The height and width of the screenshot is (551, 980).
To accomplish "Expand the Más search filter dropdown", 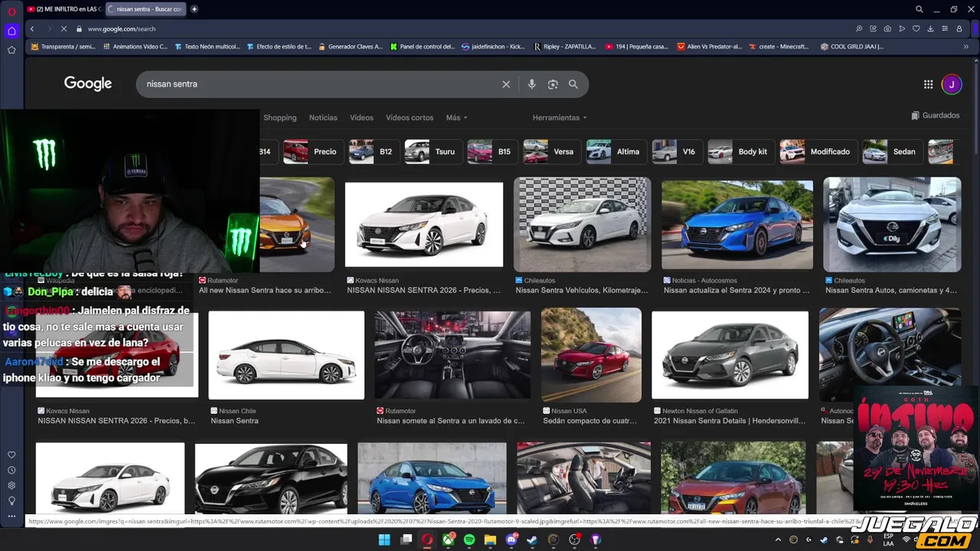I will 456,118.
